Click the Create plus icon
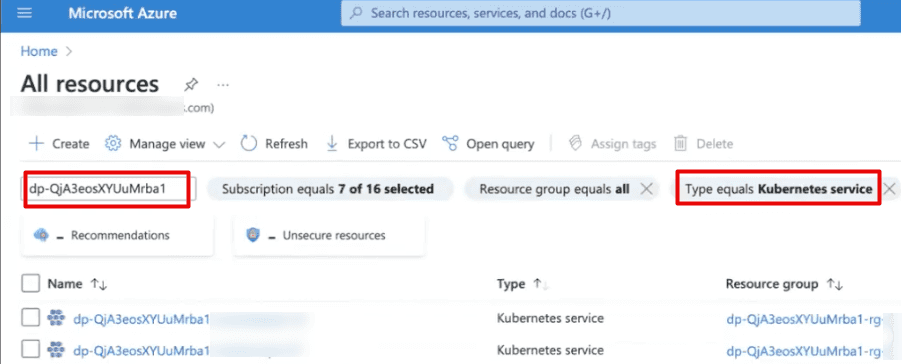This screenshot has width=902, height=364. [36, 144]
